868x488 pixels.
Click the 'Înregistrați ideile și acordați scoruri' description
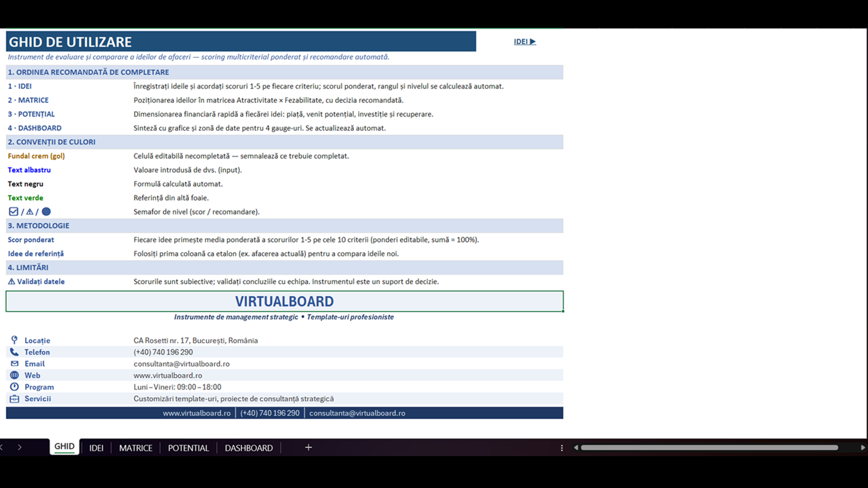(x=318, y=86)
